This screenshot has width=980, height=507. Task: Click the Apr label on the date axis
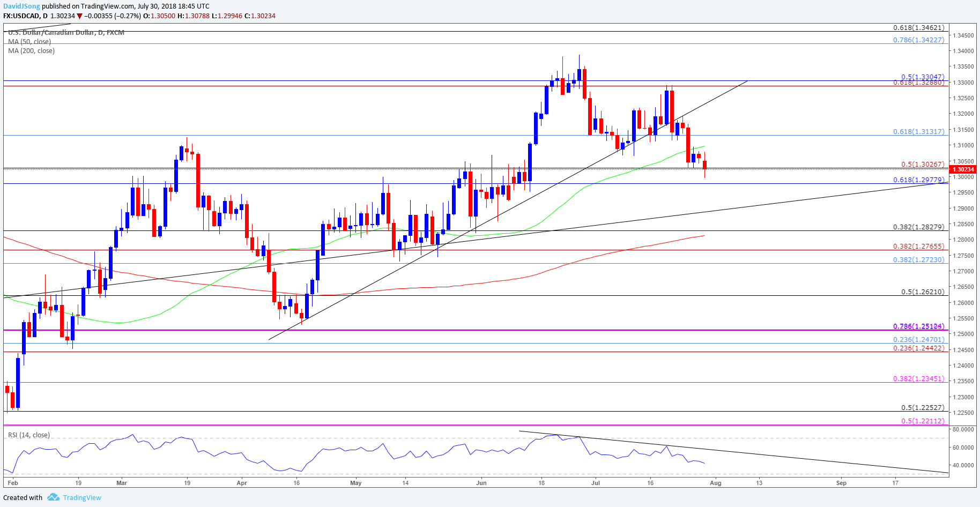242,483
